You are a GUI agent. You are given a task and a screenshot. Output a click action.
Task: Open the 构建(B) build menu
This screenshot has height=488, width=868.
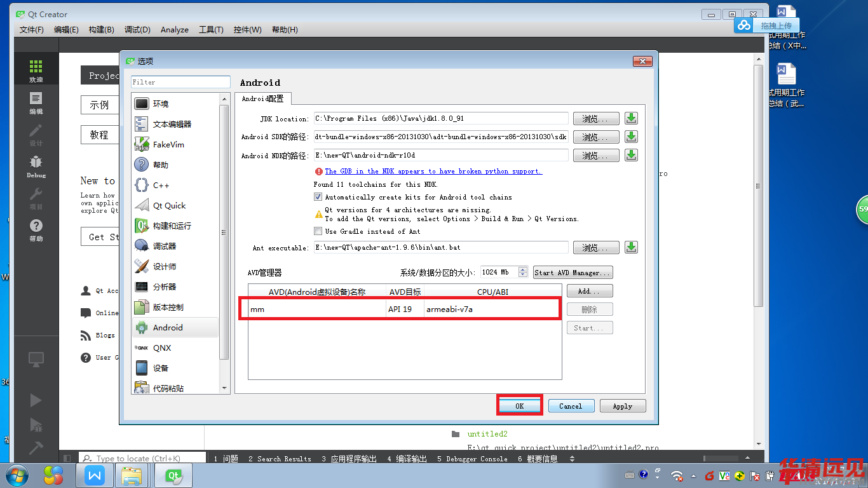pyautogui.click(x=101, y=30)
